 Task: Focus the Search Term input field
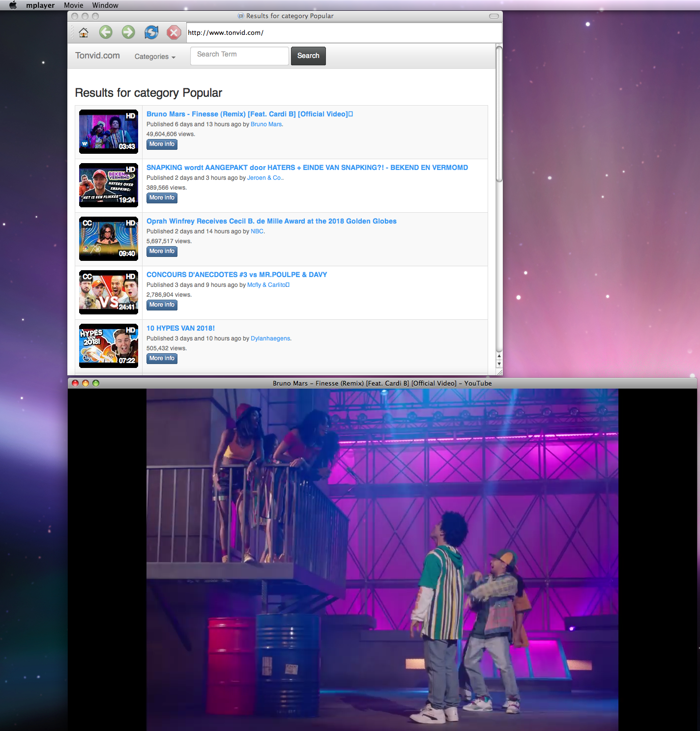point(239,56)
